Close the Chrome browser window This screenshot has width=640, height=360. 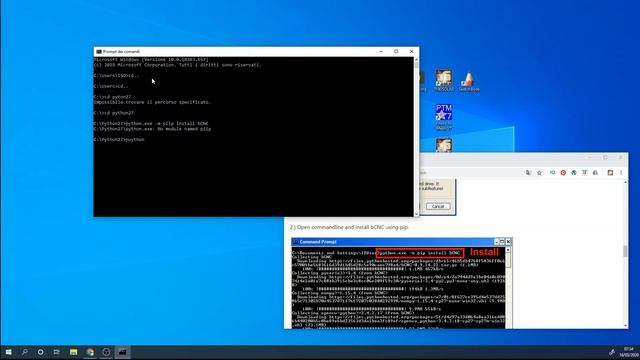click(x=620, y=158)
